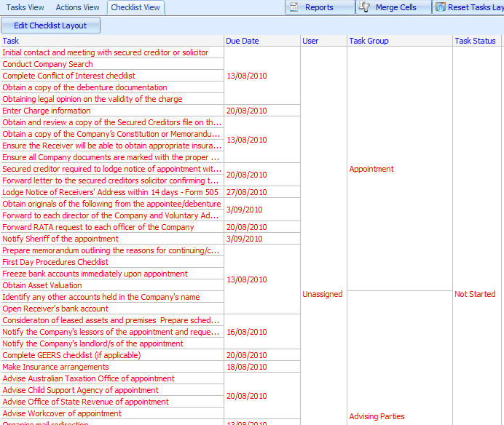Click the Not Started status cell
This screenshot has height=425, width=504.
pyautogui.click(x=475, y=294)
